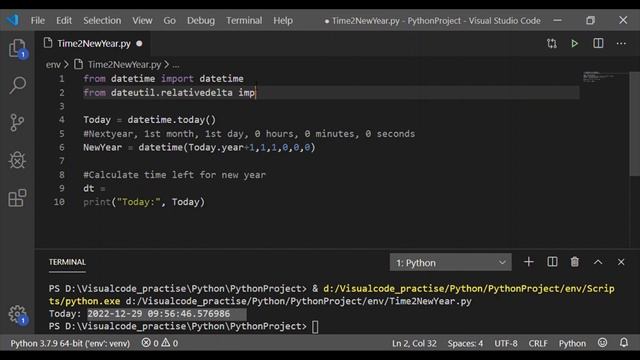Click line number 1 in the gutter

62,78
